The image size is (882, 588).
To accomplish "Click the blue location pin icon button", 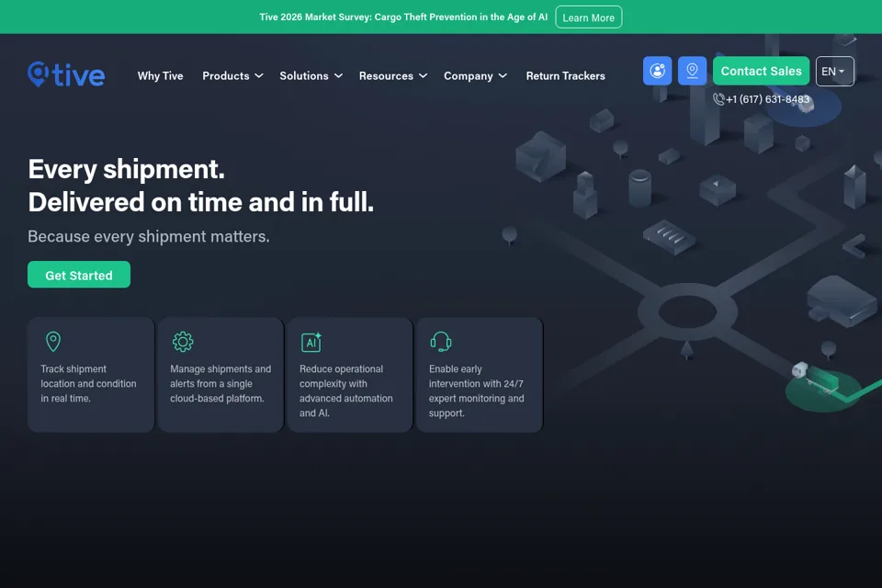I will tap(692, 71).
